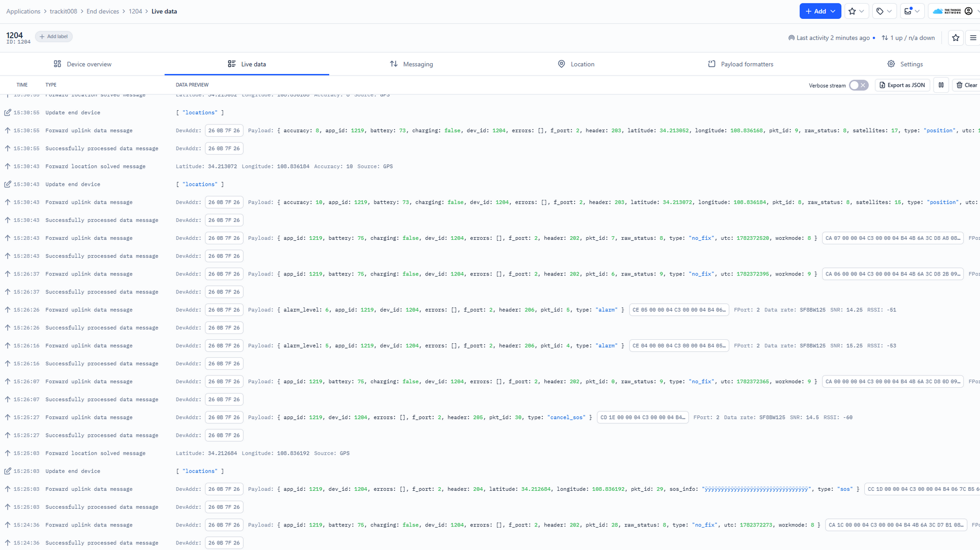The width and height of the screenshot is (980, 550).
Task: Navigate to Applications breadcrumb
Action: (23, 11)
